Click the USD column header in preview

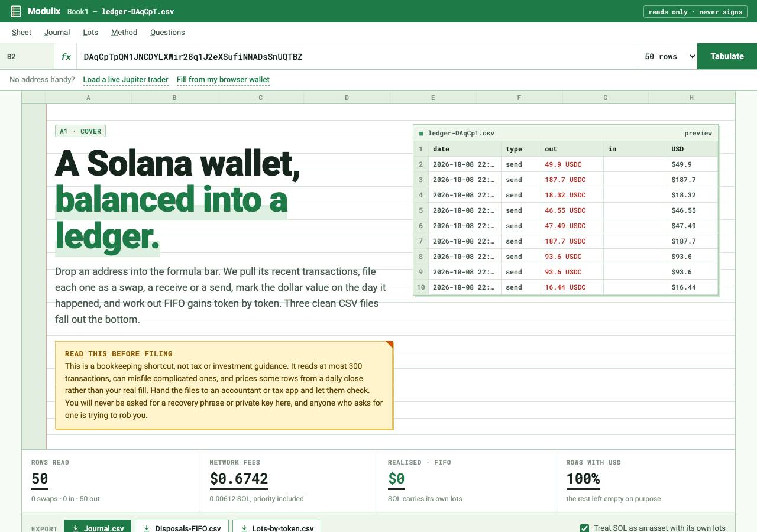click(x=693, y=149)
